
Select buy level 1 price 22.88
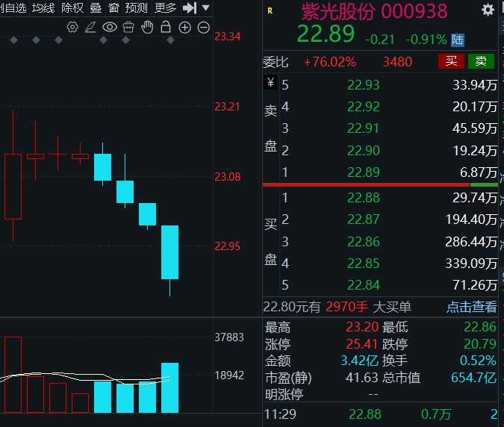tap(363, 198)
